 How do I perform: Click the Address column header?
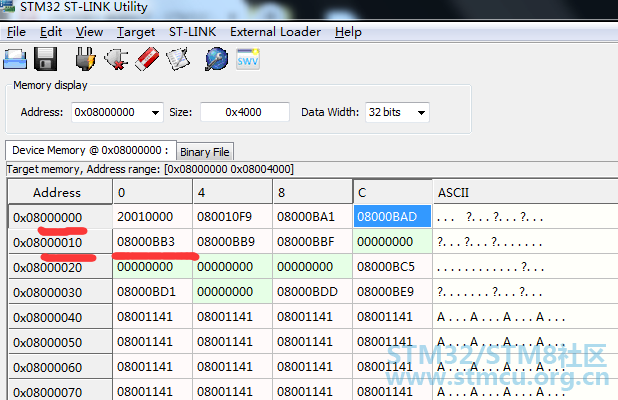tap(60, 192)
